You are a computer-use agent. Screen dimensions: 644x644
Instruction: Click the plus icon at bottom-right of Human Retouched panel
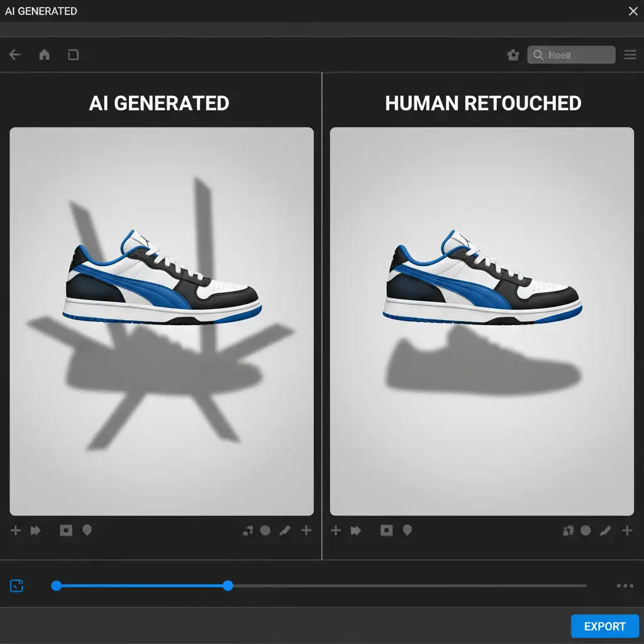click(x=627, y=531)
